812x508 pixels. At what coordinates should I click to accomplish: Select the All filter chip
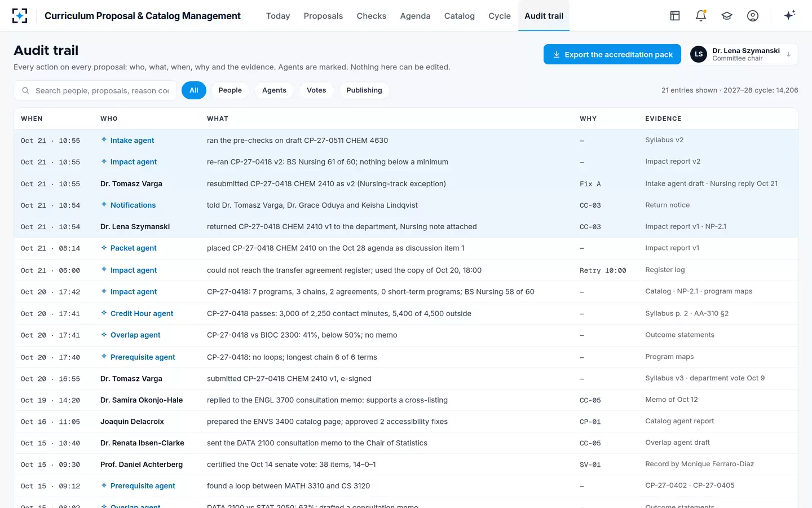pos(194,90)
